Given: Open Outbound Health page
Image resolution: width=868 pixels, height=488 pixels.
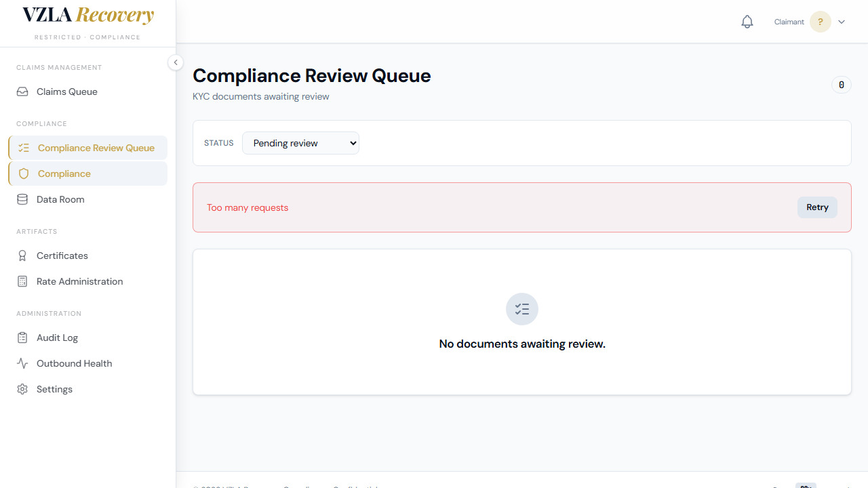Looking at the screenshot, I should pyautogui.click(x=88, y=363).
